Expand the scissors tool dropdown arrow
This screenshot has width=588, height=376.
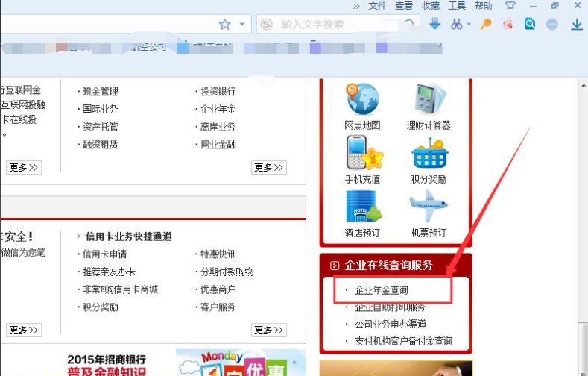469,25
